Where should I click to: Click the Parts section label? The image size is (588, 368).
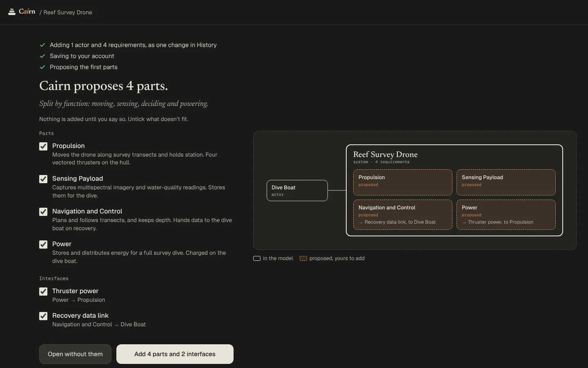pos(47,133)
